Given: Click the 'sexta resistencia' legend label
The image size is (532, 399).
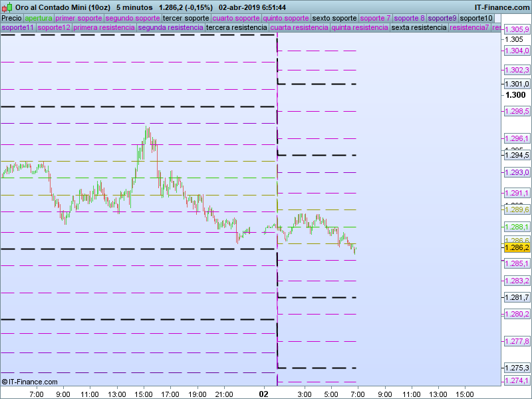Looking at the screenshot, I should point(419,28).
